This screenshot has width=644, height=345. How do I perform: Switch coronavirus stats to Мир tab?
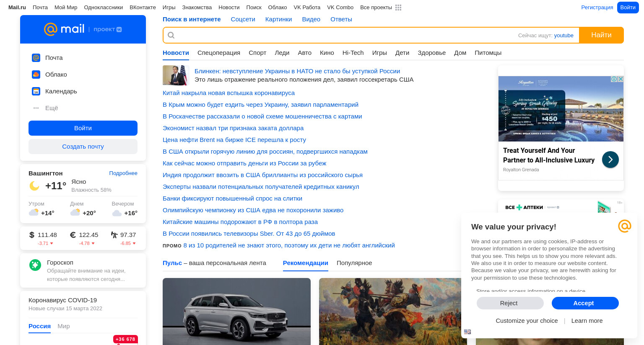[64, 326]
